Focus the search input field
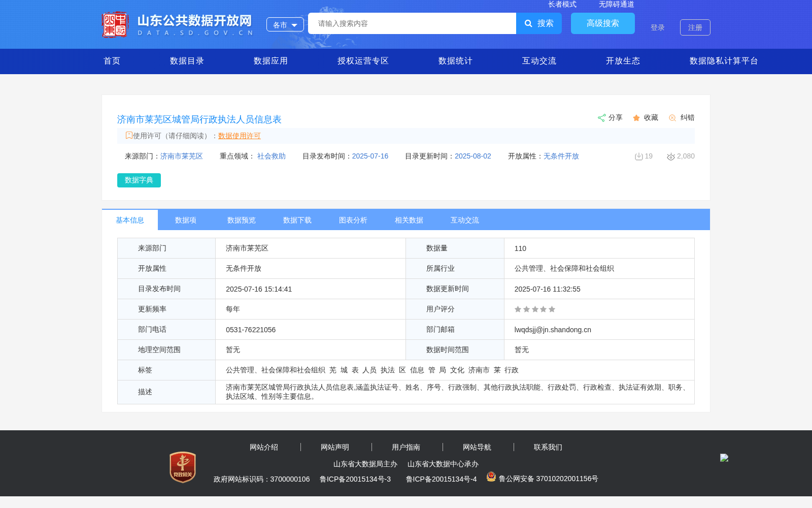 412,23
